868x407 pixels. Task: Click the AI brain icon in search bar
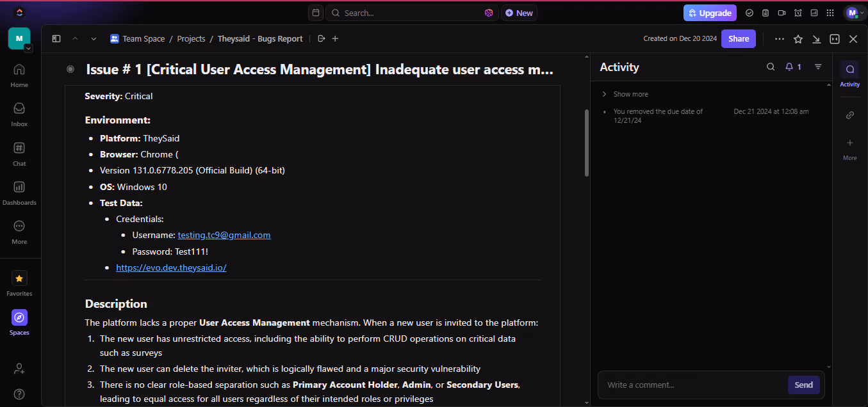click(489, 13)
